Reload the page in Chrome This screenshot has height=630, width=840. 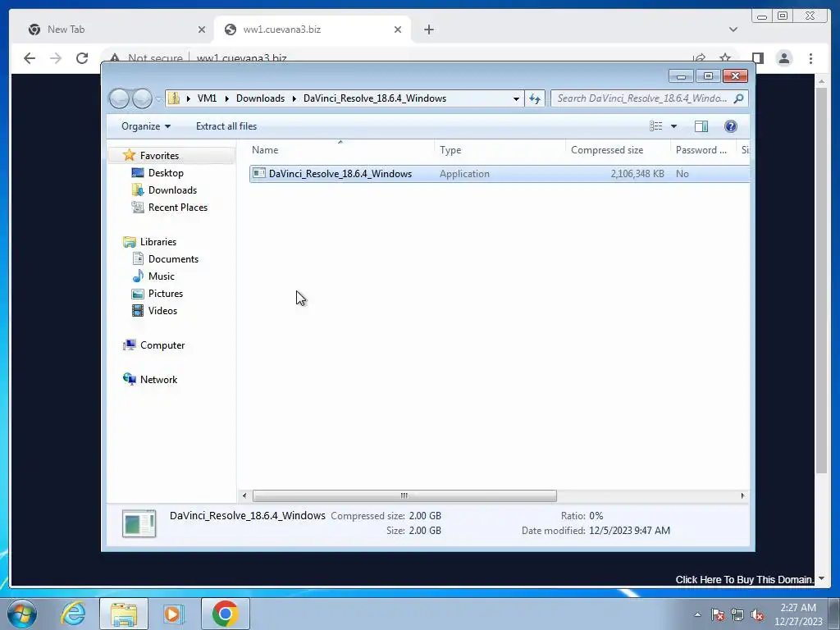tap(81, 58)
